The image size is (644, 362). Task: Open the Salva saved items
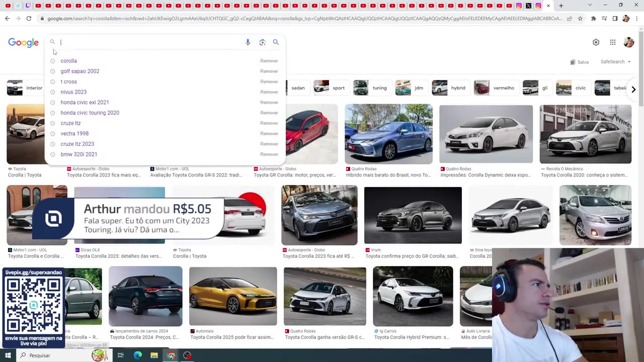[580, 62]
